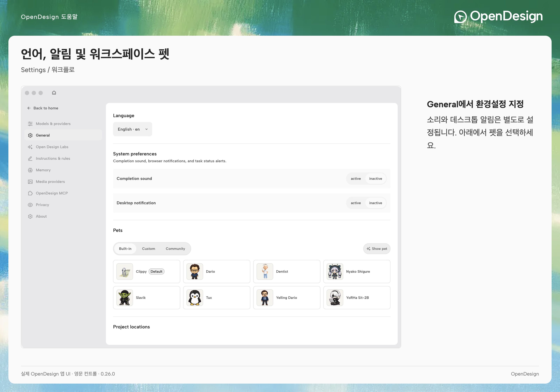Click the System preferences heading
The height and width of the screenshot is (392, 560).
click(x=135, y=154)
